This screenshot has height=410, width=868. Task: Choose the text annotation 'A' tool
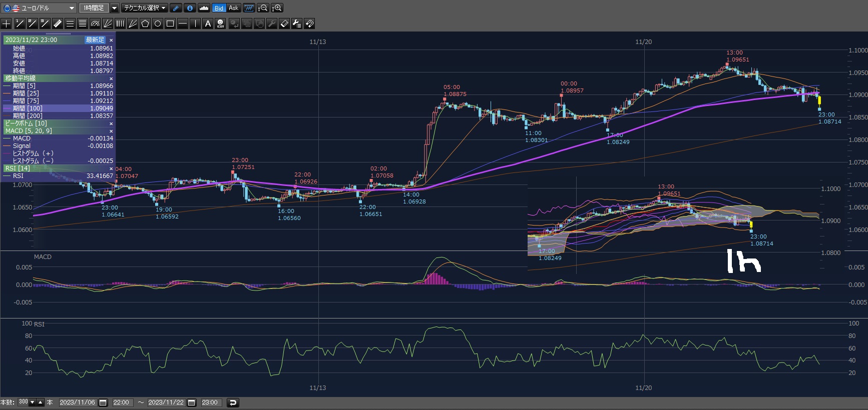point(208,23)
